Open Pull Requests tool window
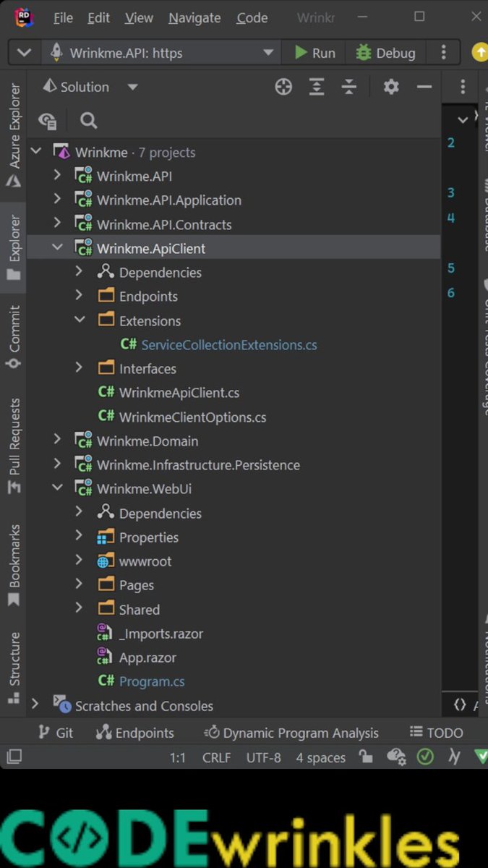This screenshot has height=868, width=488. (x=14, y=447)
